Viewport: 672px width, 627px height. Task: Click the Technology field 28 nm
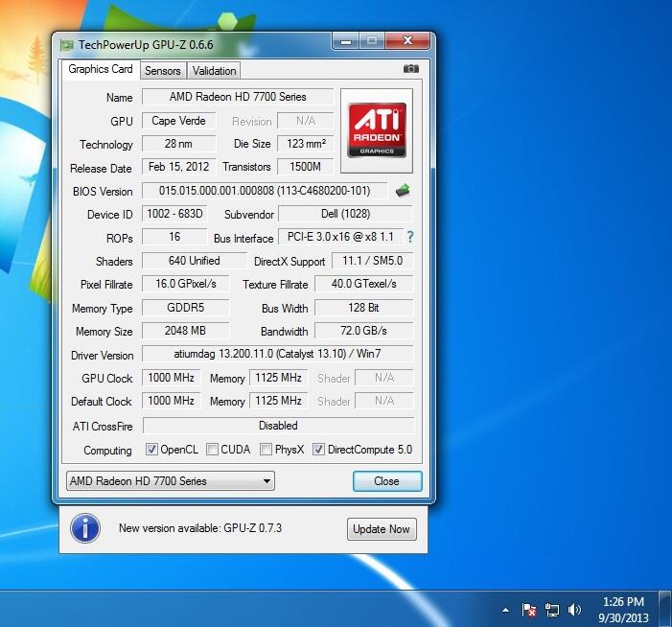click(x=178, y=144)
